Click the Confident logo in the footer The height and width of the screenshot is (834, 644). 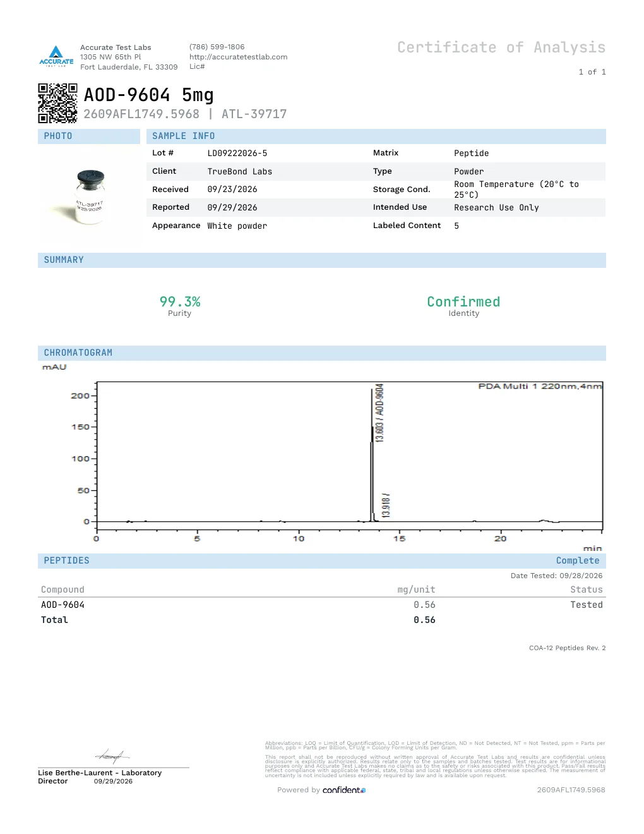[344, 790]
